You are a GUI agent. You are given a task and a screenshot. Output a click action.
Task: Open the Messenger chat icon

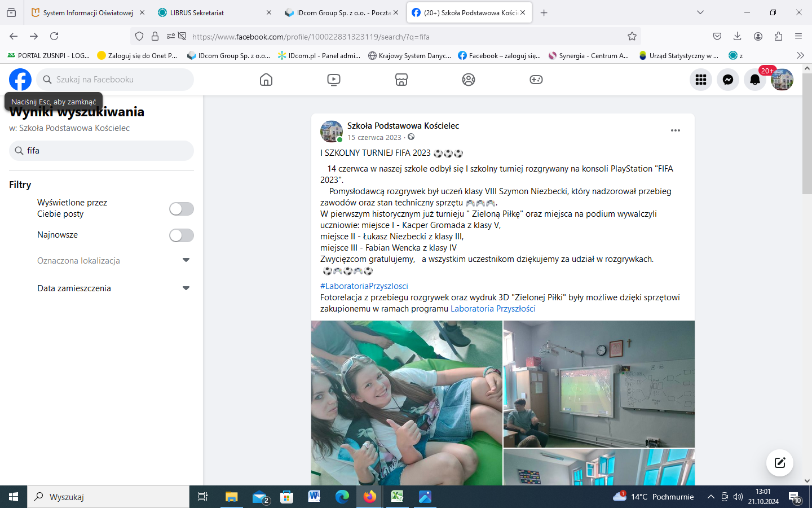coord(728,80)
